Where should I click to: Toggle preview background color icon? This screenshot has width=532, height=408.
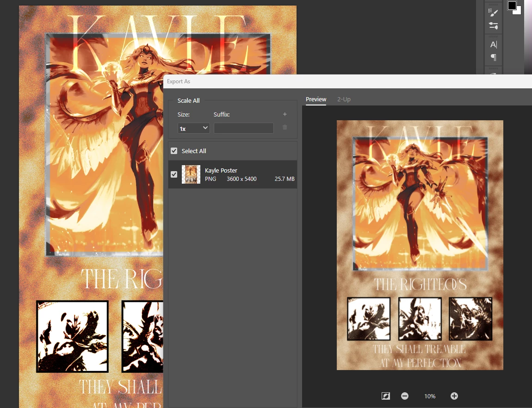click(x=386, y=396)
